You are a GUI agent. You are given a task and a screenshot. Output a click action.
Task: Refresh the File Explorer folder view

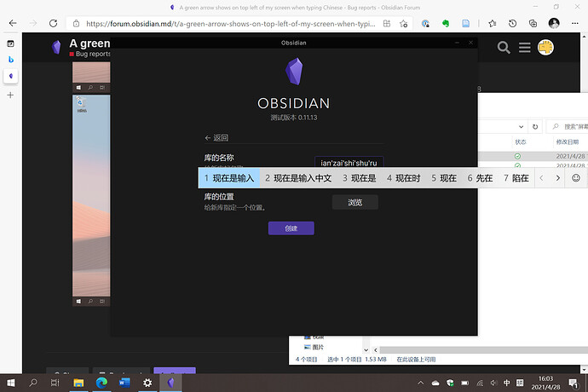coord(535,127)
